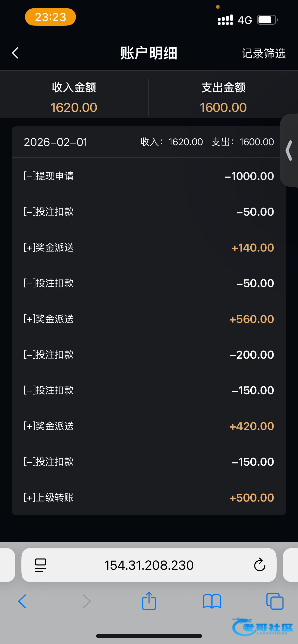
Task: Select the 提现申请 -1000.00 entry
Action: pyautogui.click(x=149, y=176)
